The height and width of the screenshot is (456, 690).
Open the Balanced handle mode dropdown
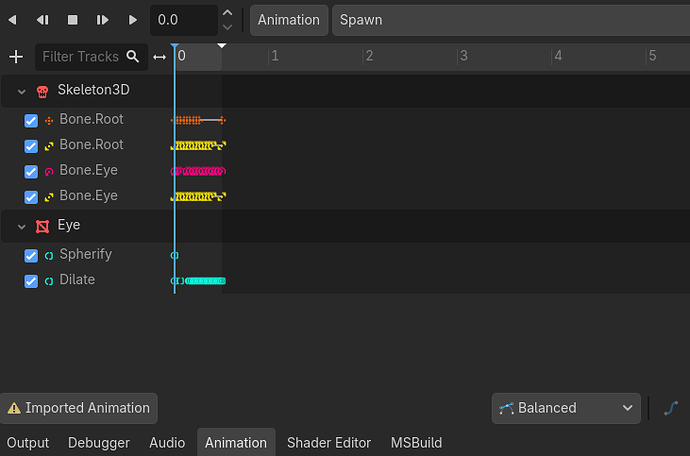[566, 408]
